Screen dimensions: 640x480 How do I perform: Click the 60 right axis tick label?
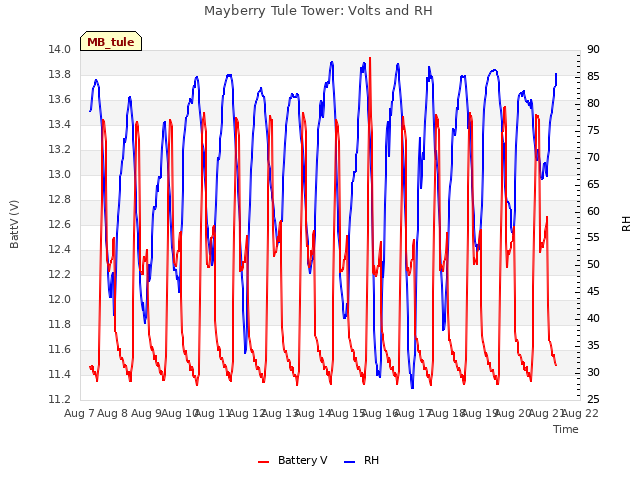coord(593,211)
